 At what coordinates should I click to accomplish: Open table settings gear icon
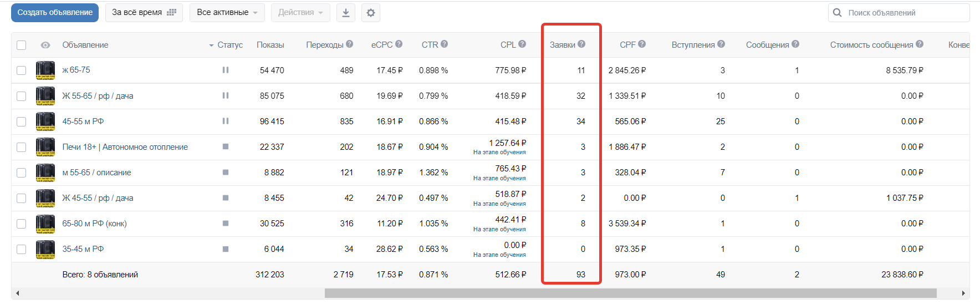point(371,13)
